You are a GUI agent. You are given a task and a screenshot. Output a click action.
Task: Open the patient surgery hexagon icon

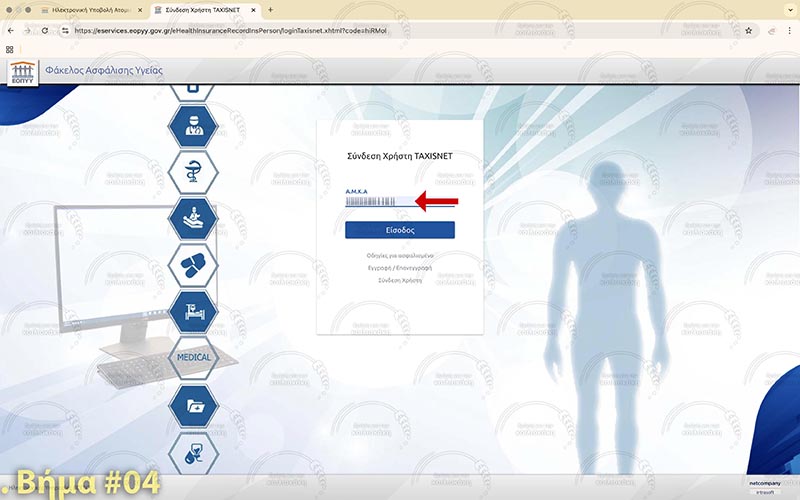[193, 218]
